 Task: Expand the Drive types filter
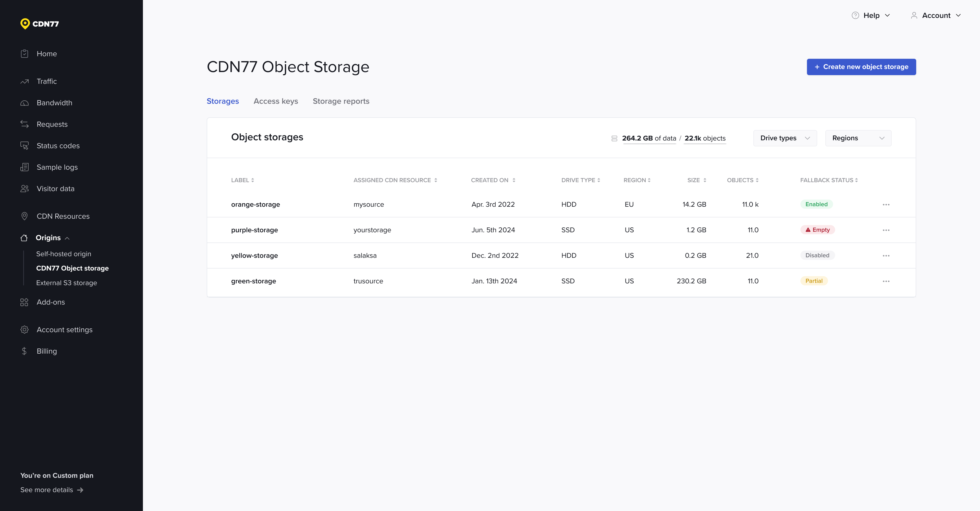click(x=785, y=138)
